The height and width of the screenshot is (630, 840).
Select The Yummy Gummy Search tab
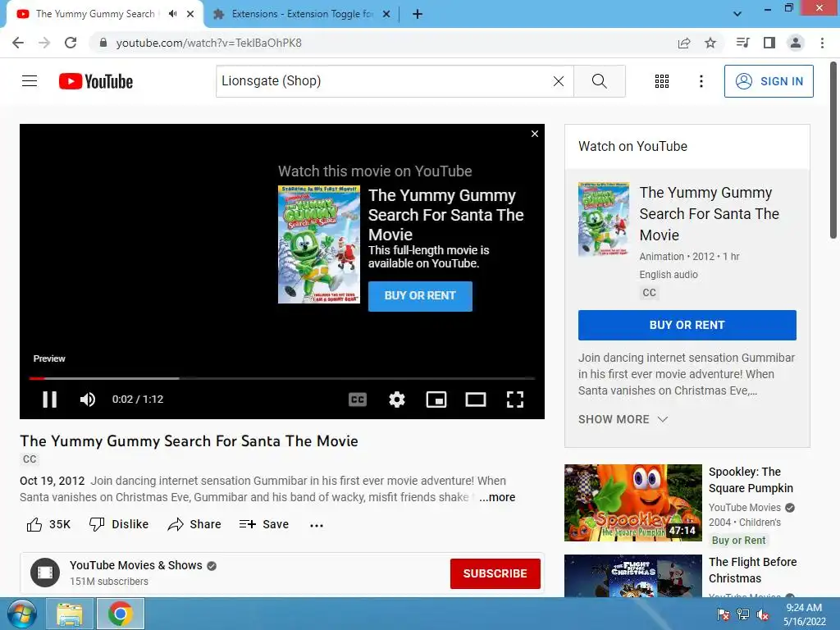pos(95,14)
